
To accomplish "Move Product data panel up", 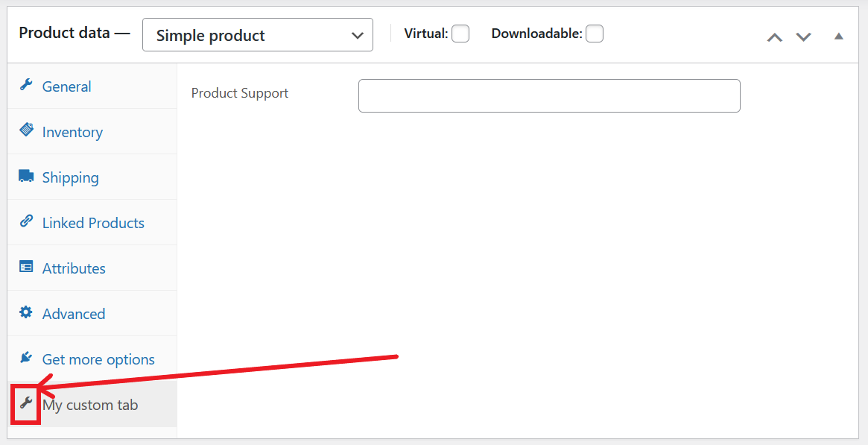I will 774,37.
